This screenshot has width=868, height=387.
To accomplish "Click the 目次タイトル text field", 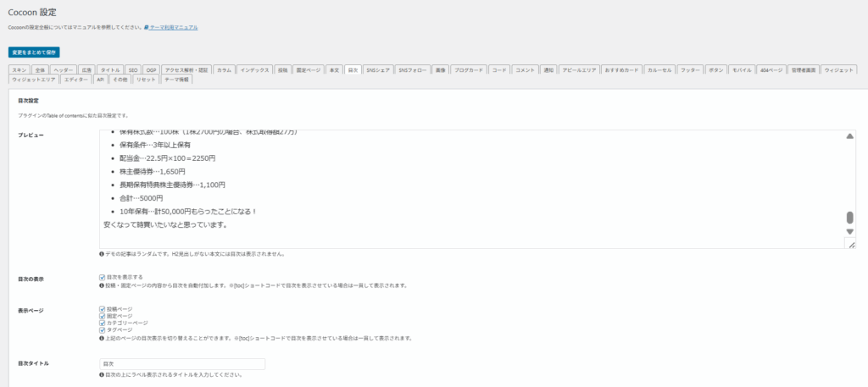I will pos(181,364).
